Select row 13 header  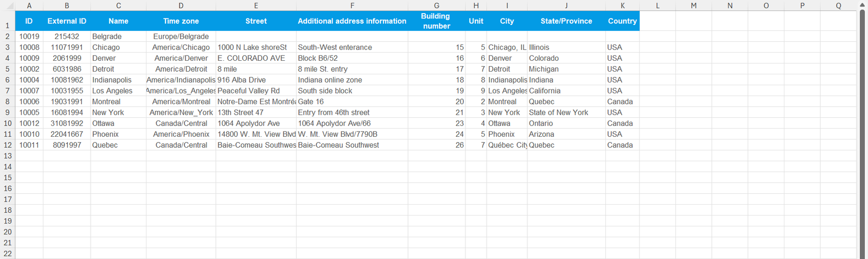click(8, 156)
